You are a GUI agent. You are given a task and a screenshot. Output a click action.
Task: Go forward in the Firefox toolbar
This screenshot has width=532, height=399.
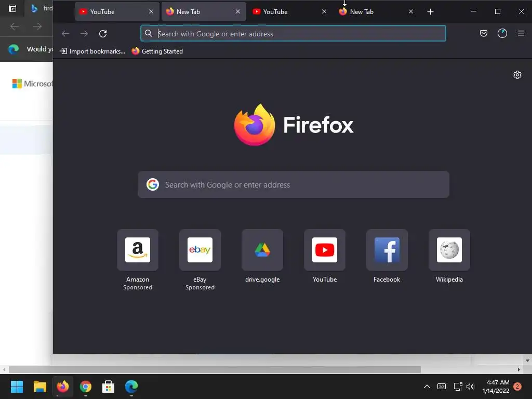click(x=84, y=34)
